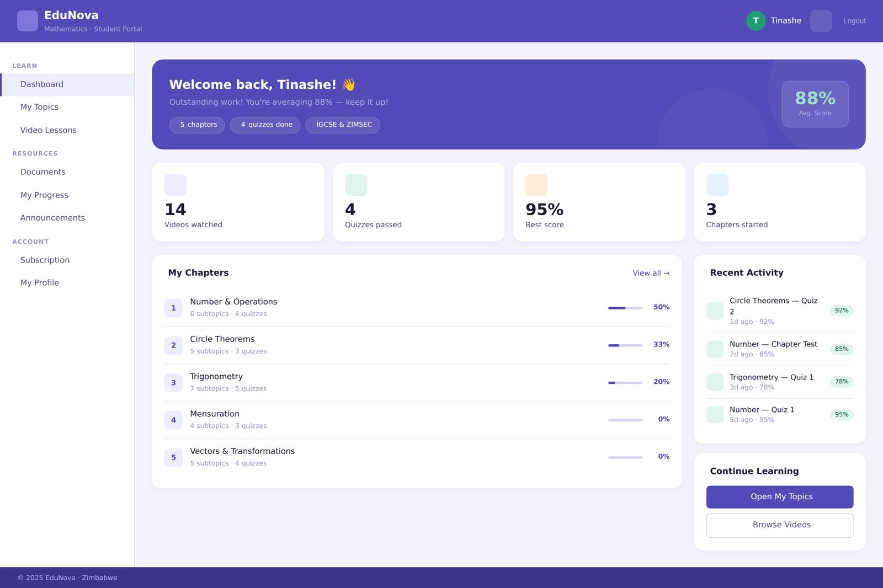Click 'Number — Quiz 1' activity text
Screen dimensions: 883x588
762,410
